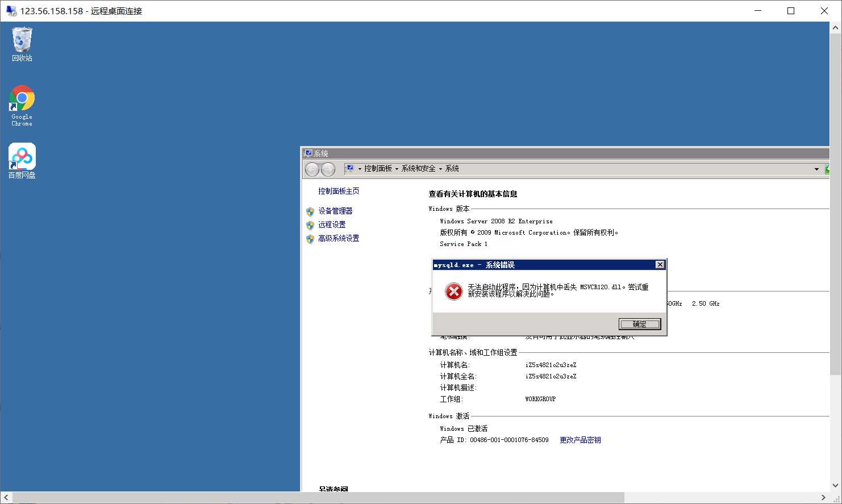Click the remote desktop vertical scrollbar down arrow
Image resolution: width=842 pixels, height=504 pixels.
[x=836, y=486]
